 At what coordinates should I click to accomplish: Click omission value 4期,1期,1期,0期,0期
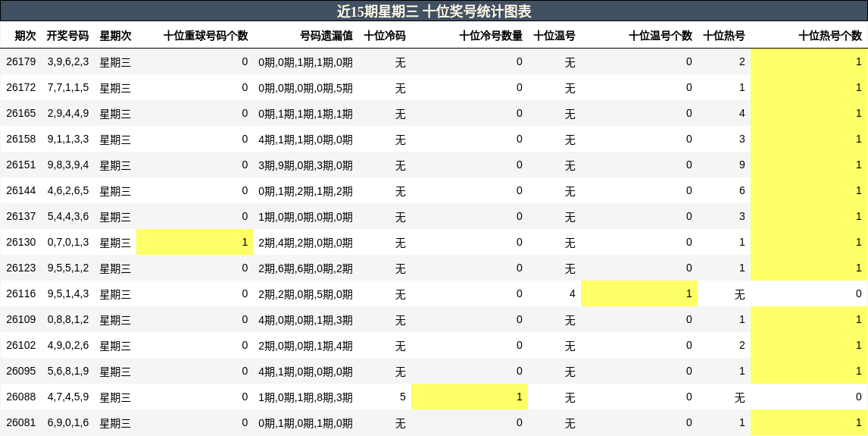pyautogui.click(x=305, y=140)
